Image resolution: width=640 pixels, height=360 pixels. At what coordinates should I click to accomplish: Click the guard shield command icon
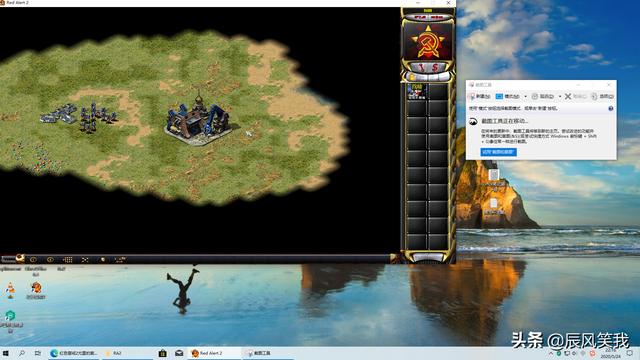click(x=103, y=260)
